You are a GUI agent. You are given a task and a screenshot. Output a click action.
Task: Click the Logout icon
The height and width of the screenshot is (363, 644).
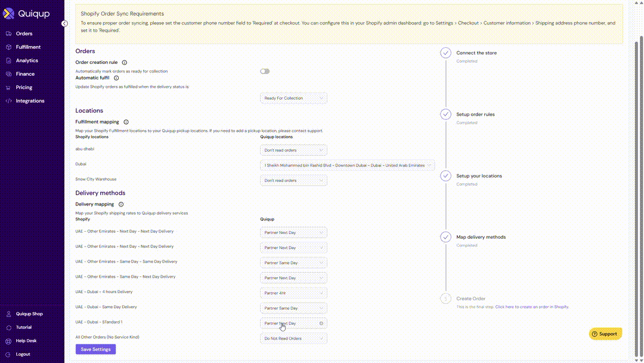coord(8,355)
